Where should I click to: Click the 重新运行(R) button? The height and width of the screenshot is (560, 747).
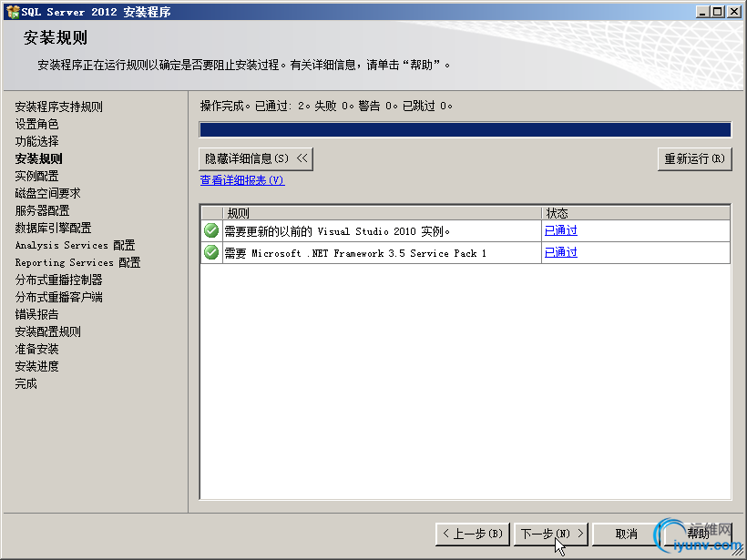tap(694, 158)
